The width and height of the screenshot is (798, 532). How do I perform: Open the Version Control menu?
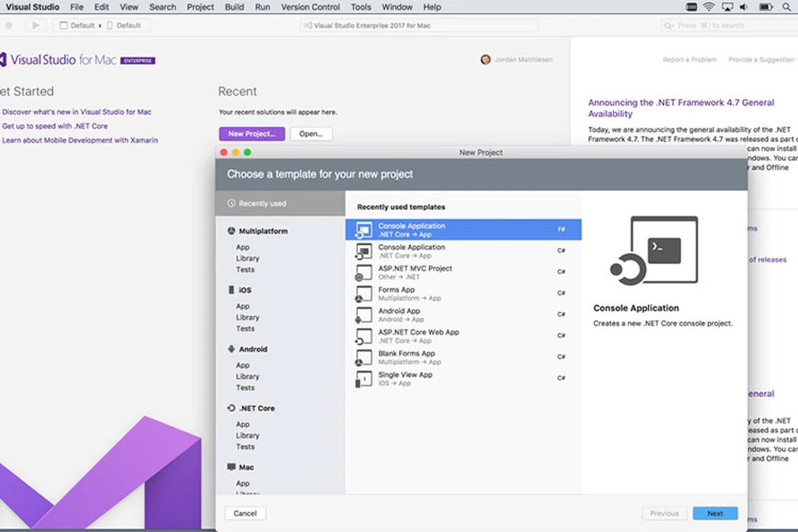coord(310,7)
